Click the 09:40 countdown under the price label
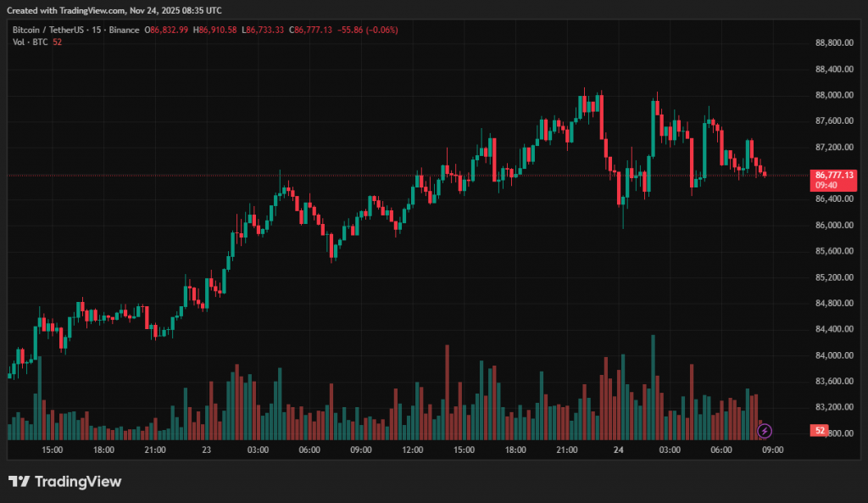 pos(826,185)
